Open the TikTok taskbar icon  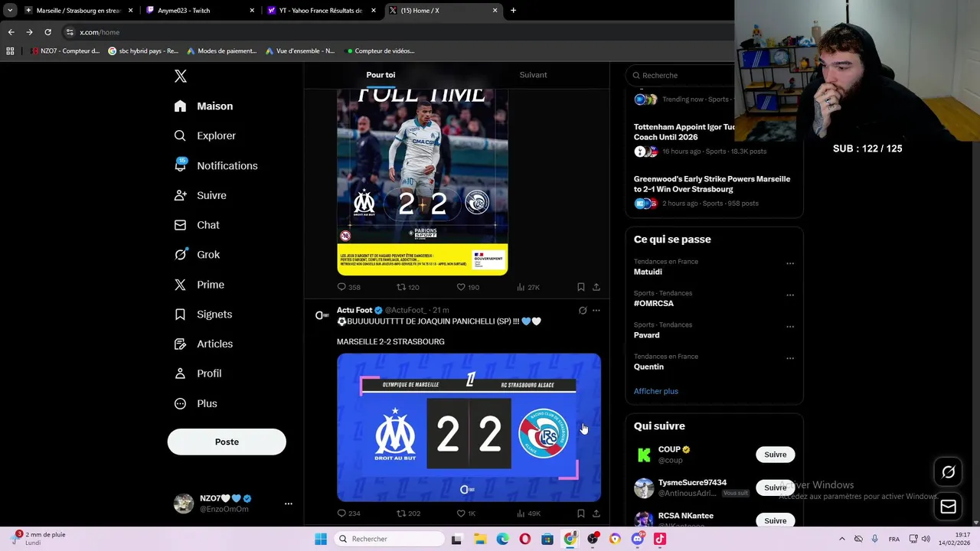660,539
